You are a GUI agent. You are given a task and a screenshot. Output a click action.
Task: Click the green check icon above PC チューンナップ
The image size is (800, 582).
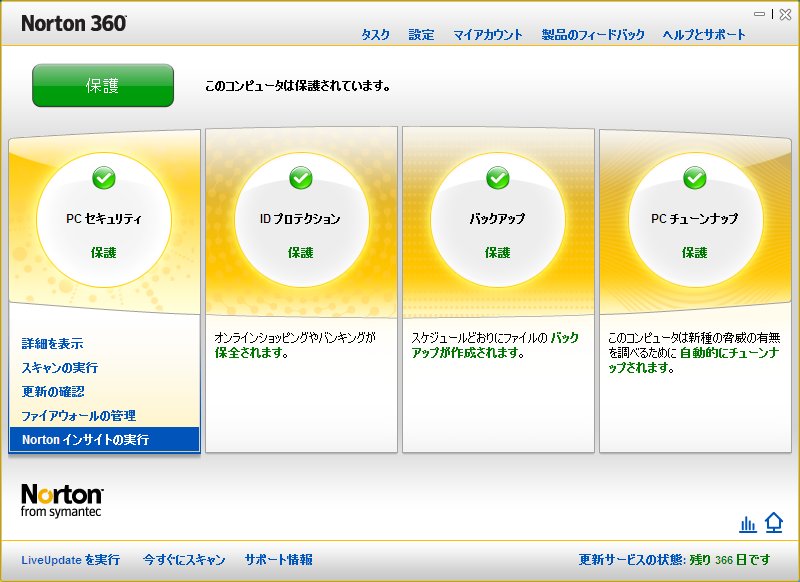pyautogui.click(x=694, y=178)
